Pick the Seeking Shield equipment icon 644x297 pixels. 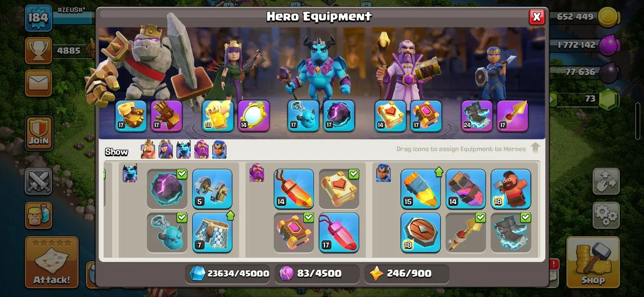point(421,233)
